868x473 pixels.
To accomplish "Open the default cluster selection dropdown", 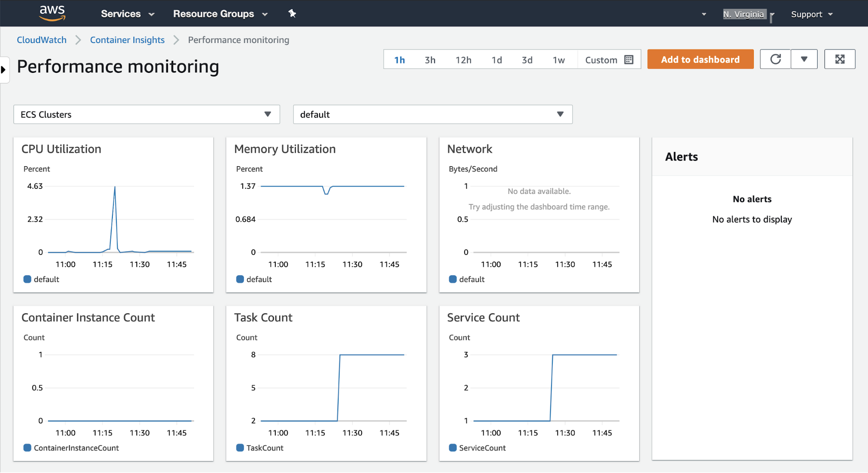I will (x=432, y=114).
